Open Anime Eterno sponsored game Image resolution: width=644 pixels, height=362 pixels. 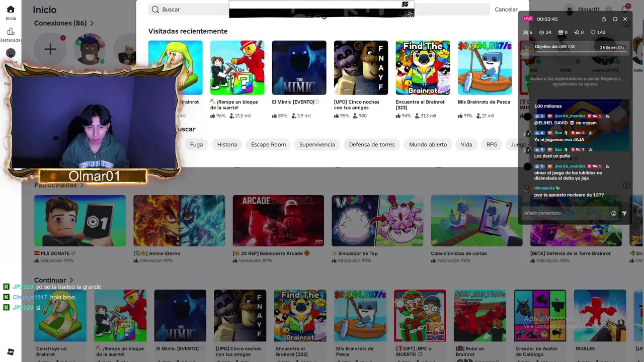pyautogui.click(x=179, y=221)
